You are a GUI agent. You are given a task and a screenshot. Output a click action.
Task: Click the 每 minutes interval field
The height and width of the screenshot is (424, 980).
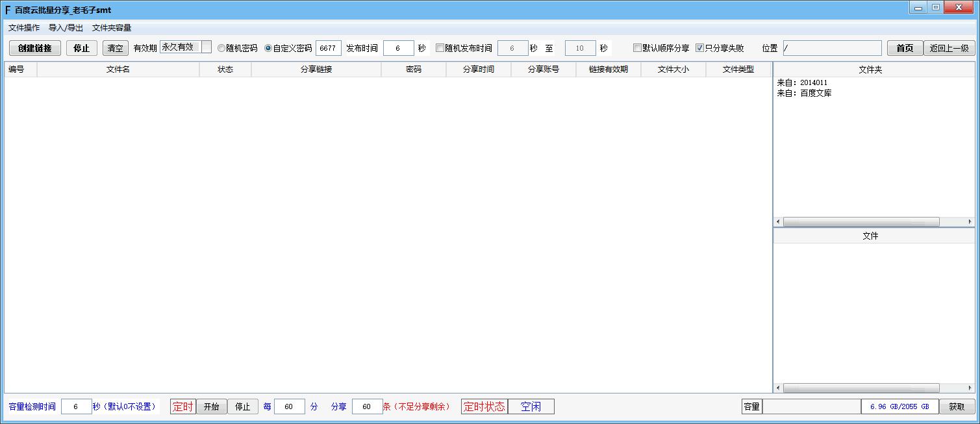(290, 406)
